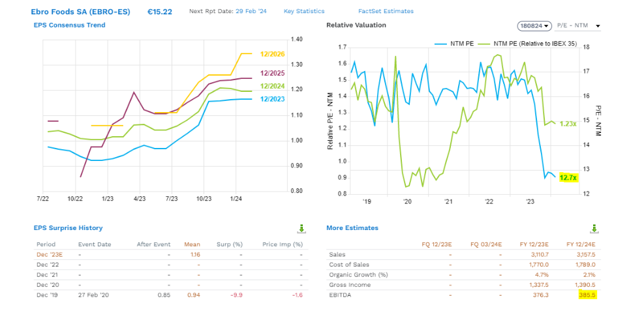Screen dimensions: 644x333
Task: Open the 180824 dropdown selector
Action: tap(534, 26)
